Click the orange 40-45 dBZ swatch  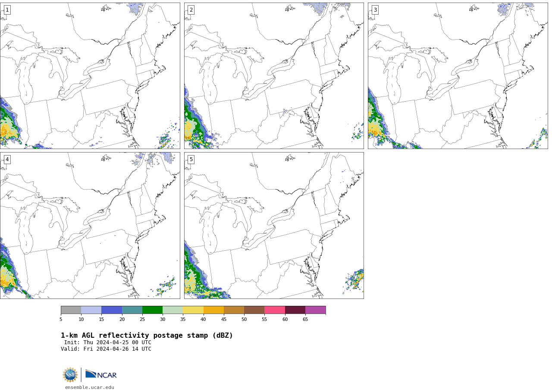[x=213, y=310]
